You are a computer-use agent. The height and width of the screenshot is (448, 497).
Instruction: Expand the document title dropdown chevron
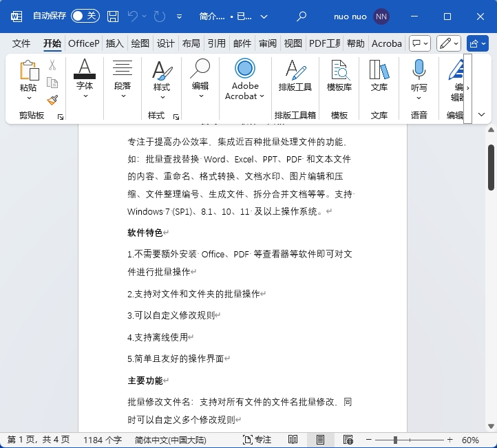point(264,17)
